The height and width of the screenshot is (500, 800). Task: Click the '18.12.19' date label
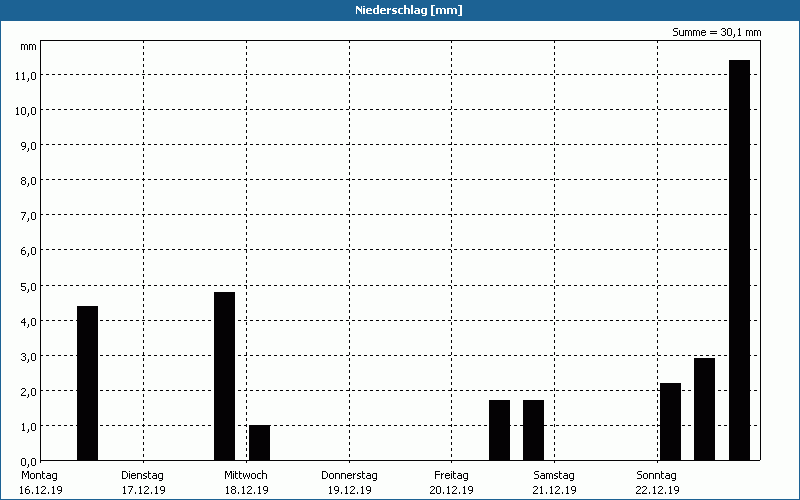click(x=246, y=490)
